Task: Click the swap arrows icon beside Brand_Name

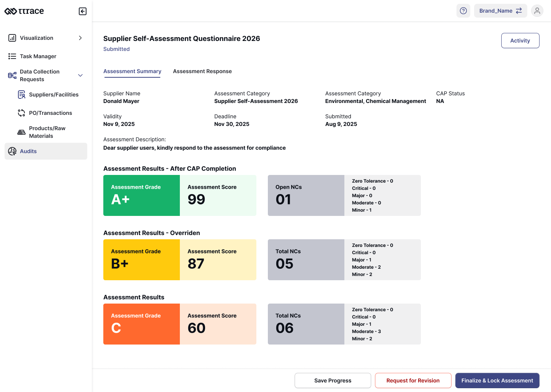Action: pyautogui.click(x=519, y=11)
